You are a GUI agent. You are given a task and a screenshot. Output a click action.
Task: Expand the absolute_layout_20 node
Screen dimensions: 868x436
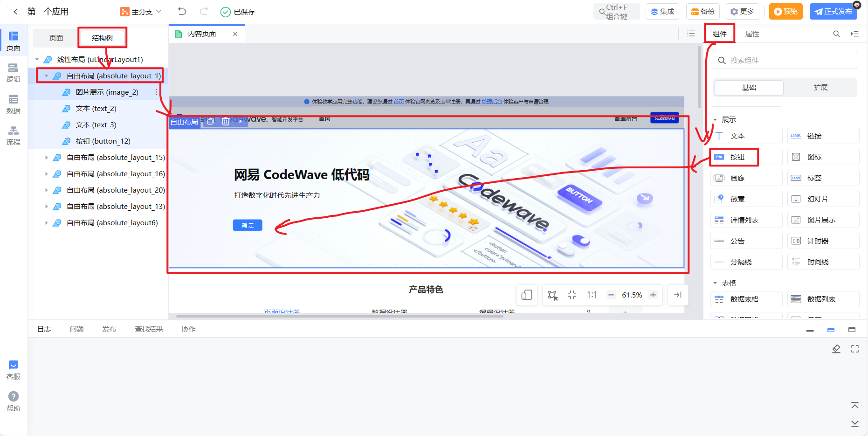pyautogui.click(x=47, y=190)
